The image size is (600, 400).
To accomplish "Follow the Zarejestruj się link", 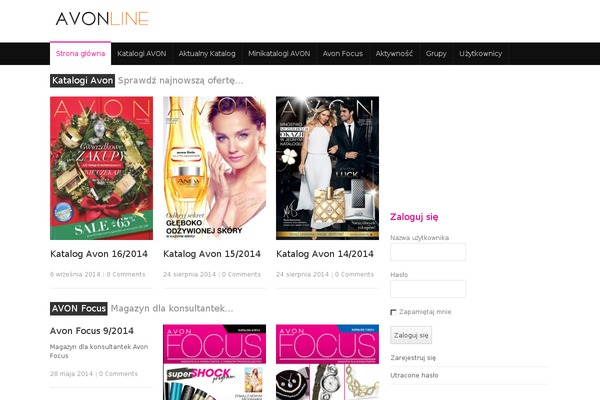I will coord(413,356).
